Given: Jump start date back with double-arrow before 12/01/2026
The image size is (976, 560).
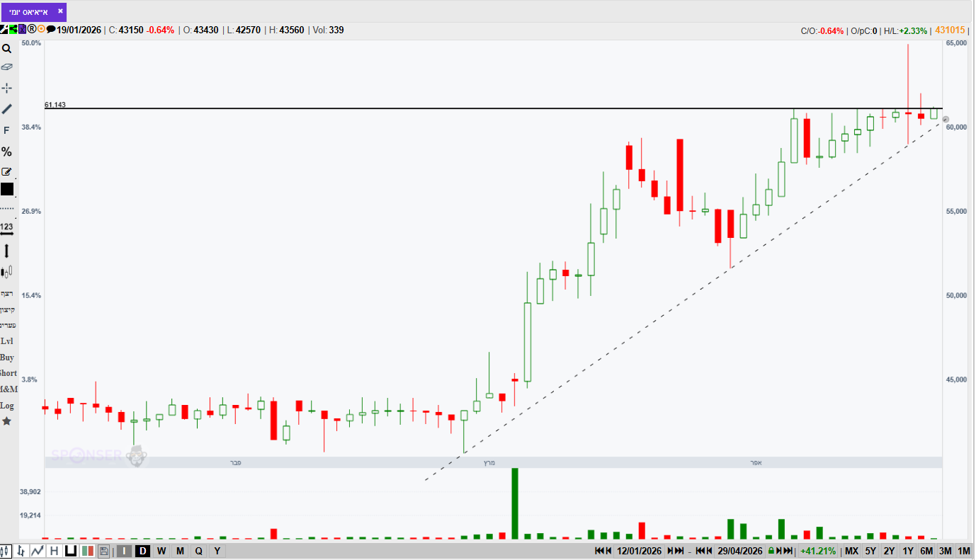Looking at the screenshot, I should pos(599,551).
